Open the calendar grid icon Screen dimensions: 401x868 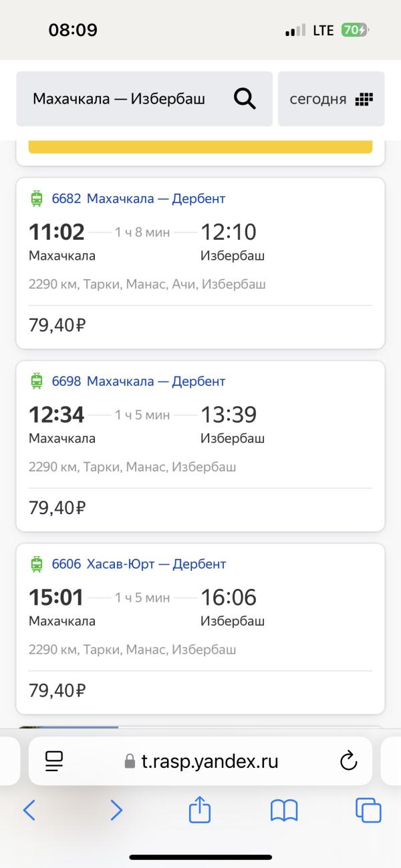point(364,99)
